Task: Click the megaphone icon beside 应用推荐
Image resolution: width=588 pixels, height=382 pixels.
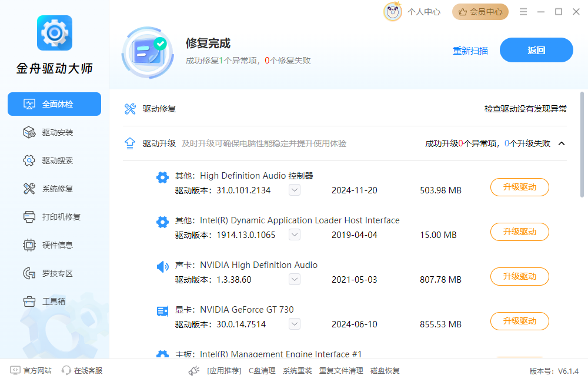Action: (x=194, y=370)
